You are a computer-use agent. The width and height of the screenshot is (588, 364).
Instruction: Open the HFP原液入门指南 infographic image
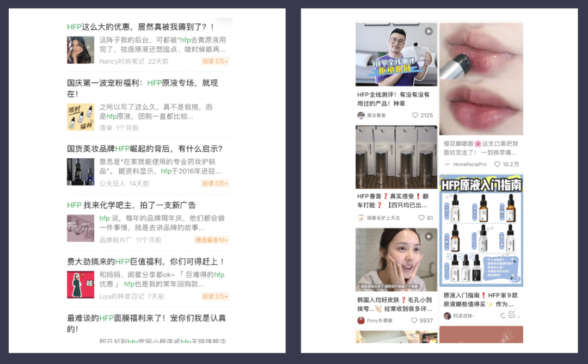[x=481, y=230]
